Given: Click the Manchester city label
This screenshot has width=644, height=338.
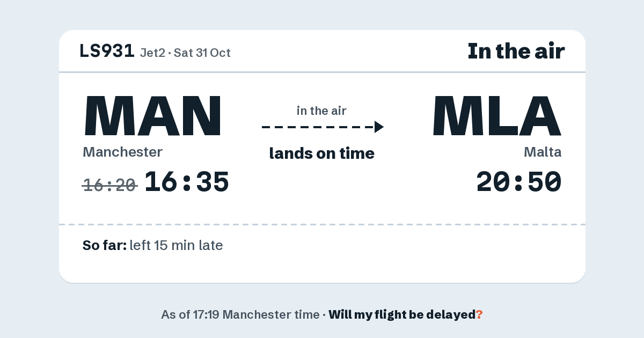Looking at the screenshot, I should pos(122,152).
